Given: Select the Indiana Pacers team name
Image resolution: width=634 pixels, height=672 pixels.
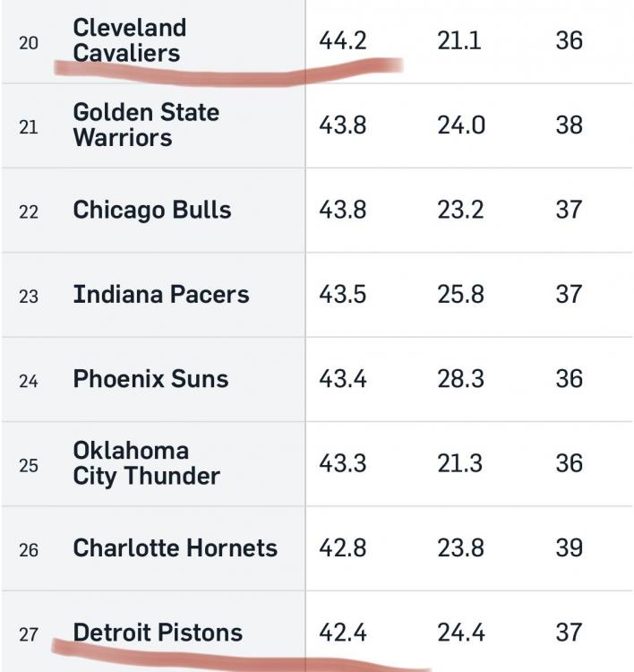Looking at the screenshot, I should coord(161,294).
